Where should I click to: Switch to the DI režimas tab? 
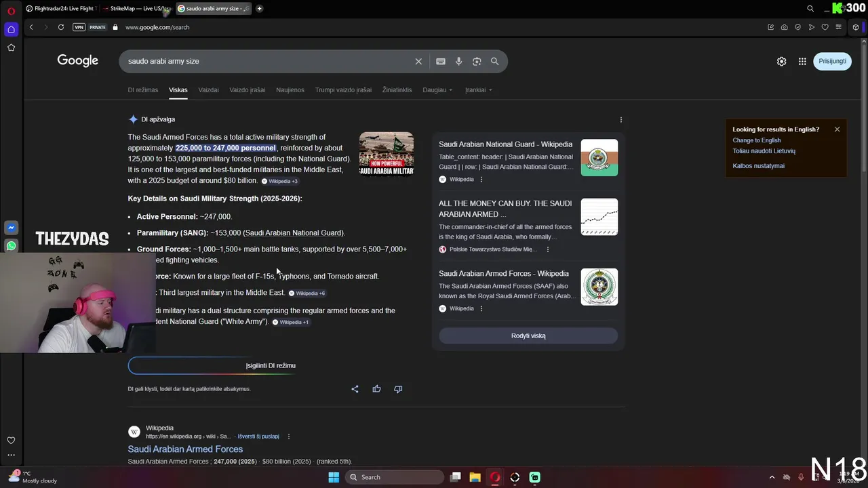click(x=143, y=89)
